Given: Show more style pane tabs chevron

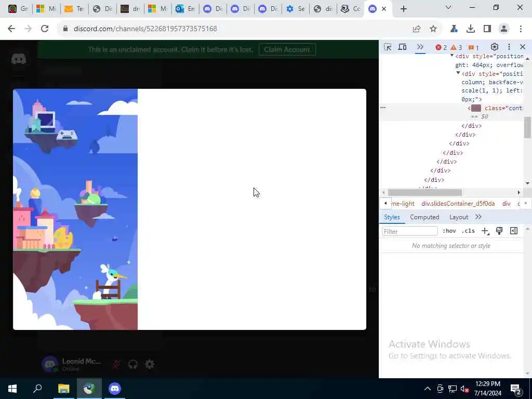Looking at the screenshot, I should [478, 217].
